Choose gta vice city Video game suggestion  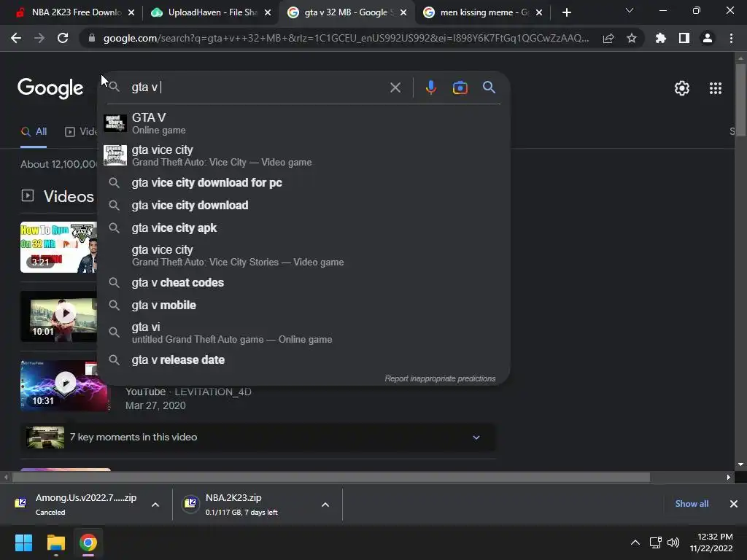[303, 156]
